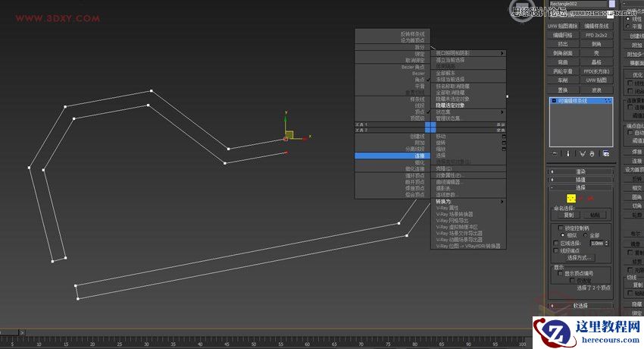The height and width of the screenshot is (349, 644).
Task: Expand the 渲染 rollout
Action: [580, 171]
